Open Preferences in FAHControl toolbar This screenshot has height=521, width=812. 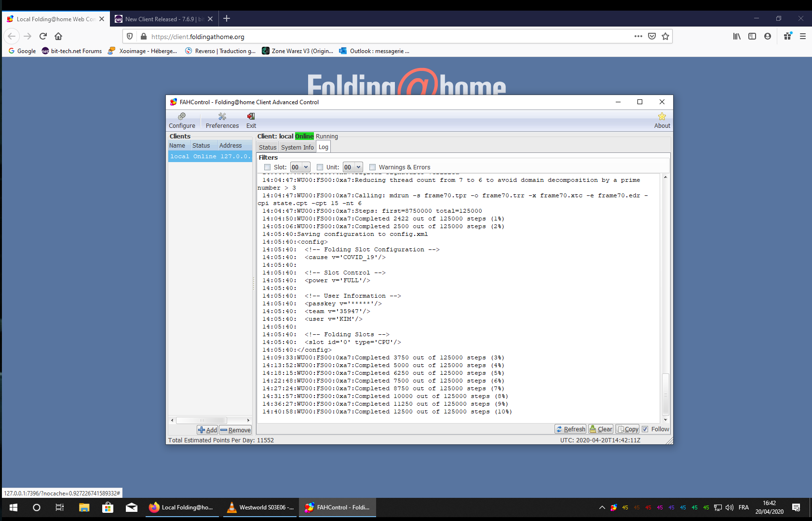[222, 121]
